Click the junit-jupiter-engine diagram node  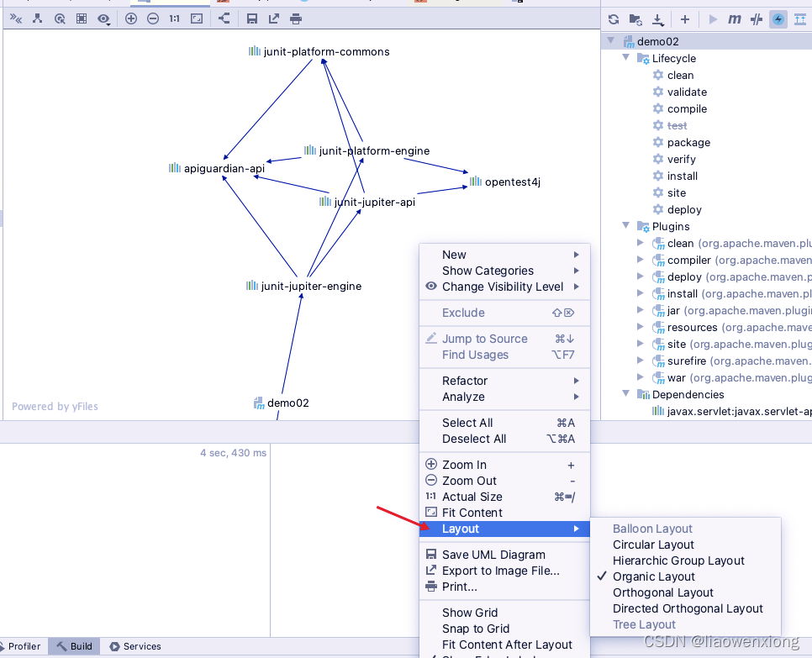pos(304,286)
